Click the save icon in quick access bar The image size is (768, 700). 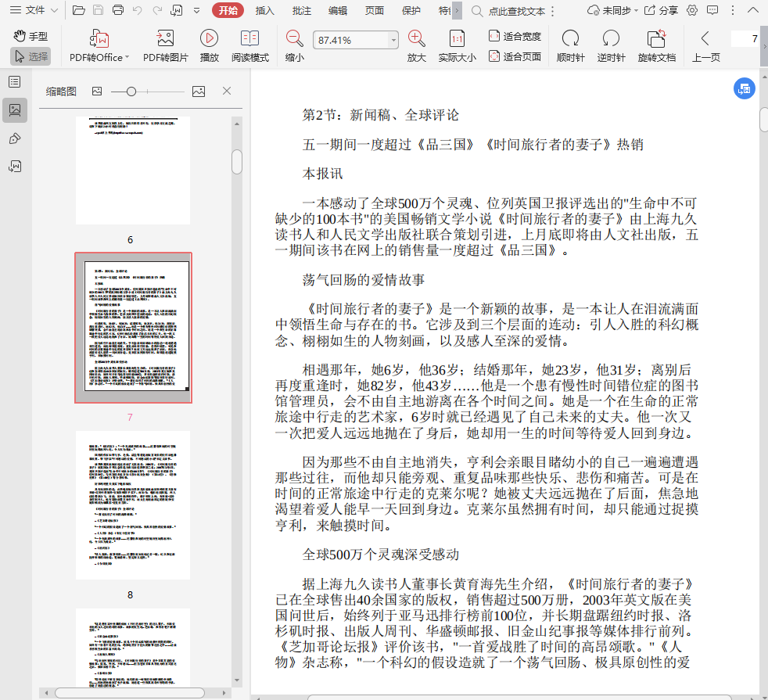point(98,10)
